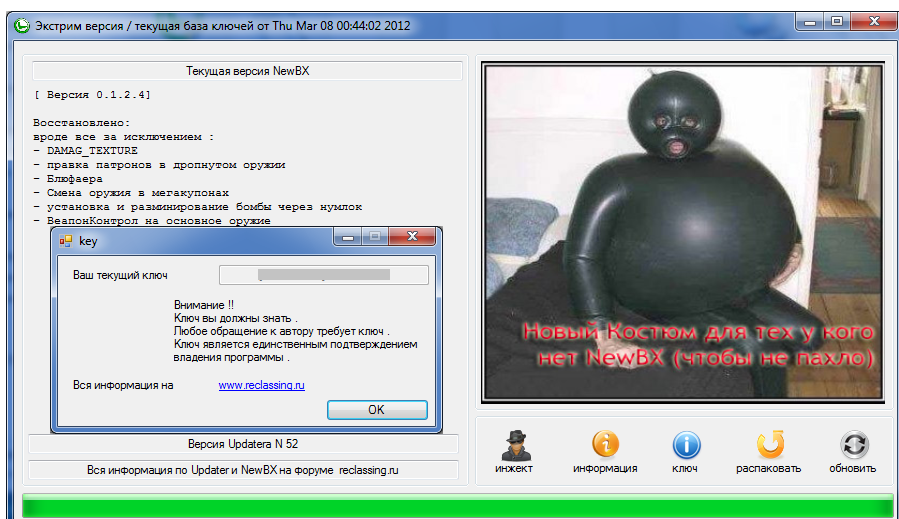Confirm the key dialog with OK

click(377, 409)
